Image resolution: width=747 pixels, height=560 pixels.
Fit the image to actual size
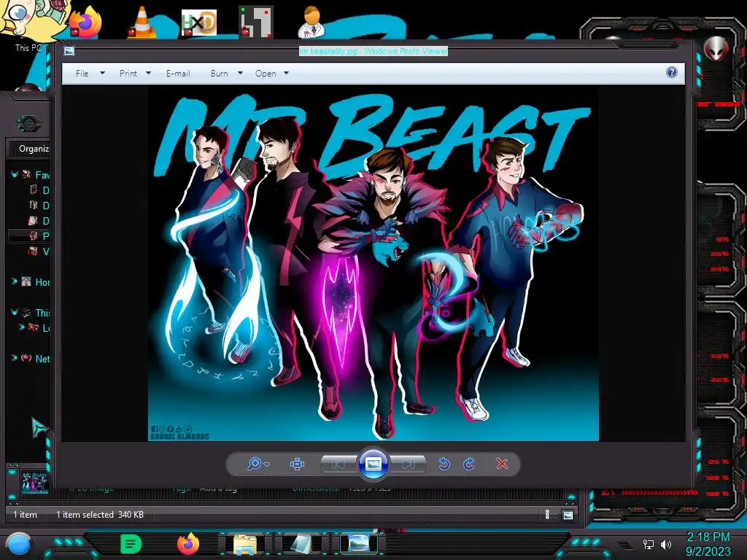coord(298,464)
